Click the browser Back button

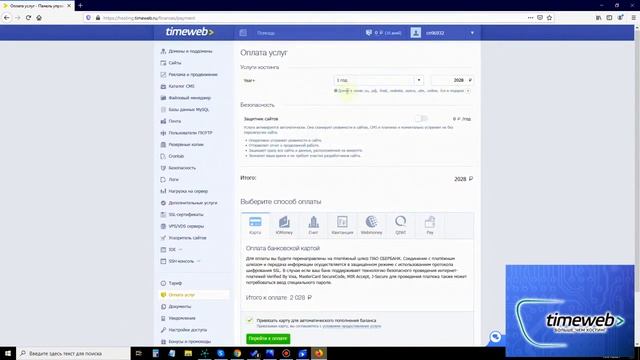[x=7, y=18]
